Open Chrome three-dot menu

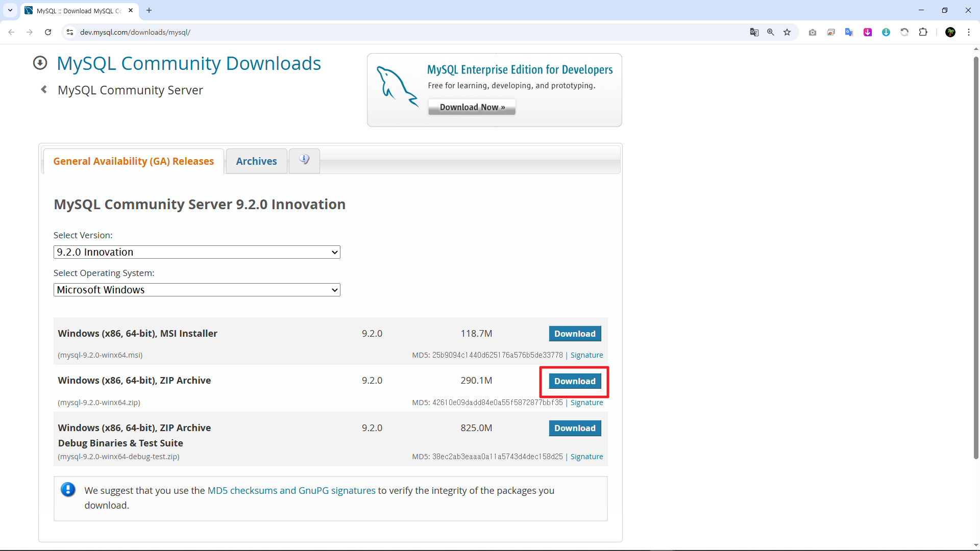coord(969,32)
